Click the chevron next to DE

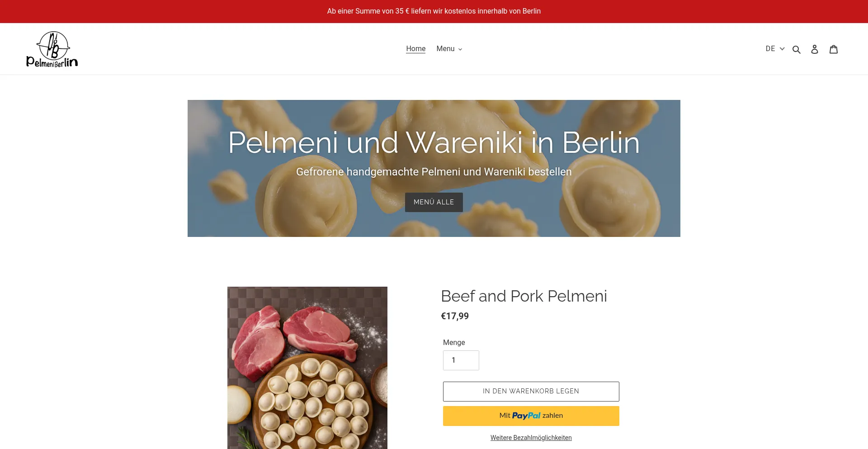(782, 49)
